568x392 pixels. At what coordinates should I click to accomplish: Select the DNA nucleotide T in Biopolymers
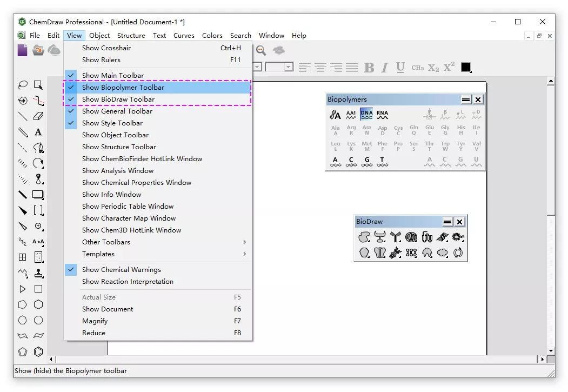click(x=382, y=162)
